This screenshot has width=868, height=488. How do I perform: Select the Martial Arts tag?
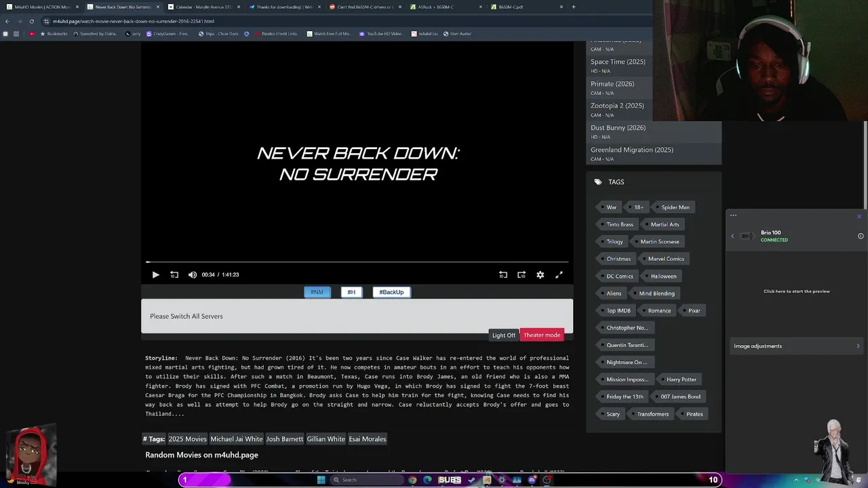click(x=664, y=224)
